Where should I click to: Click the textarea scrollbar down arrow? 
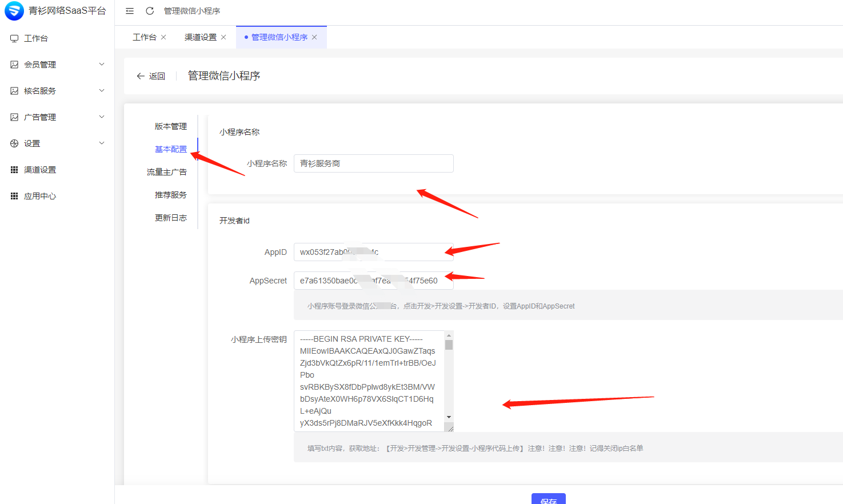click(449, 417)
